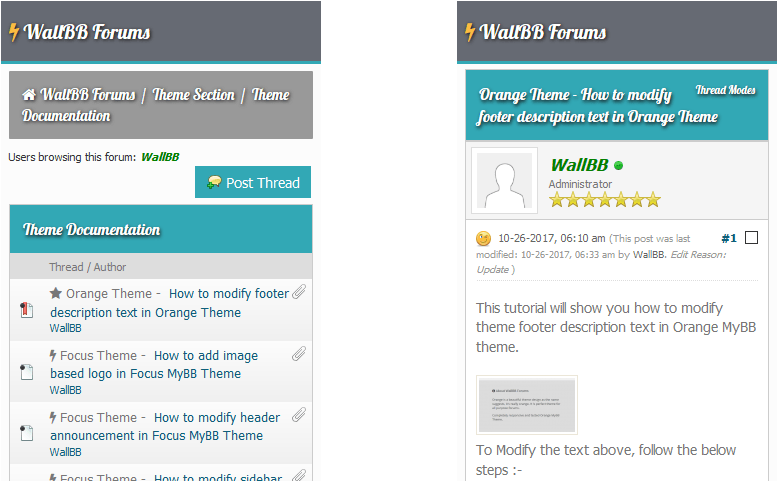Click bolt icon before image based logo thread

pyautogui.click(x=53, y=355)
